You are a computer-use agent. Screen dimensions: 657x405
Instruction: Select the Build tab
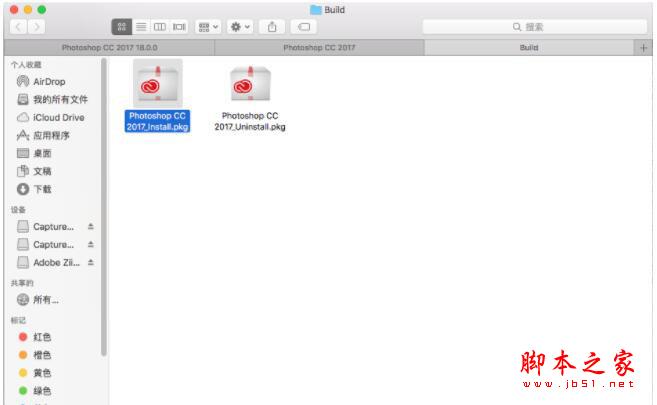[x=529, y=47]
